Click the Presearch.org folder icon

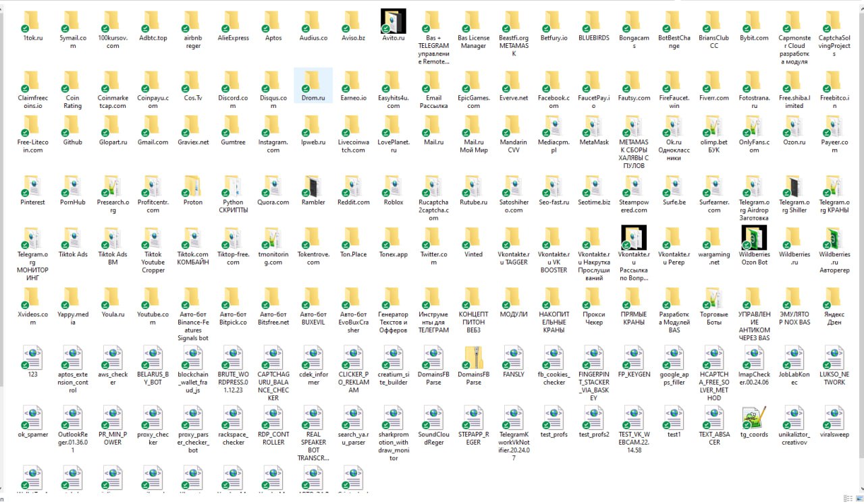[113, 186]
